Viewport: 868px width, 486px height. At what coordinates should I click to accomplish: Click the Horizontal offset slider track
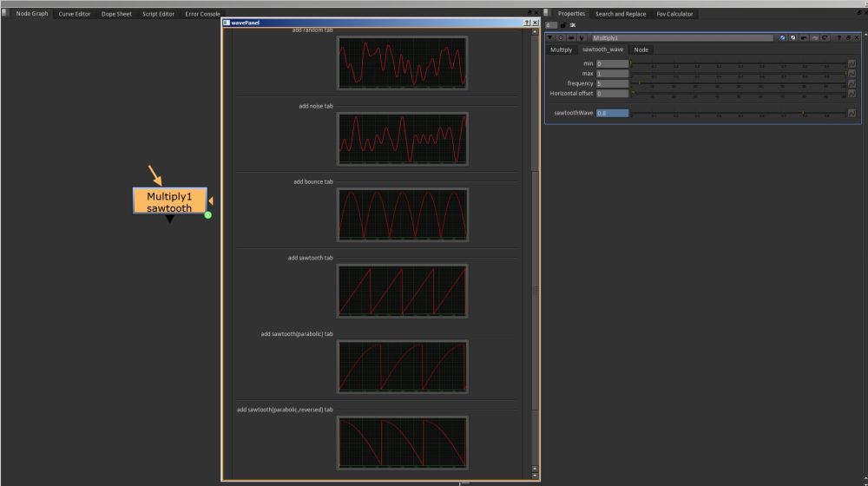pos(739,94)
